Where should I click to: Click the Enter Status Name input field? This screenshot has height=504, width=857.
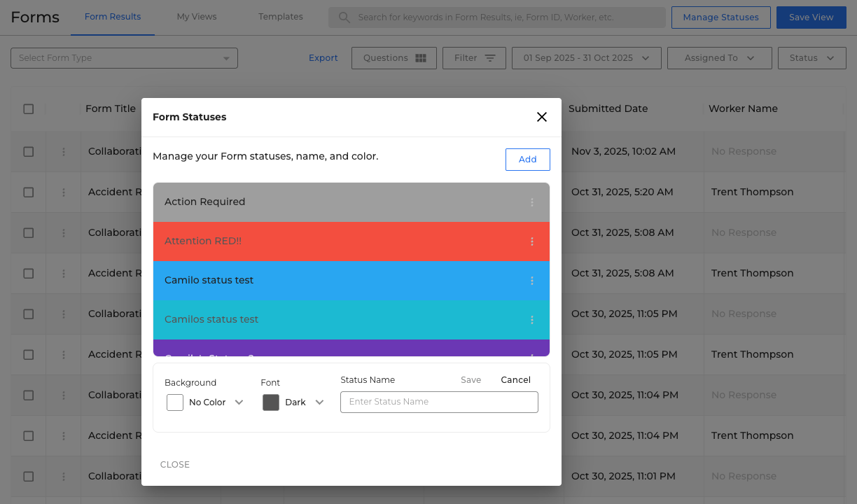(439, 402)
